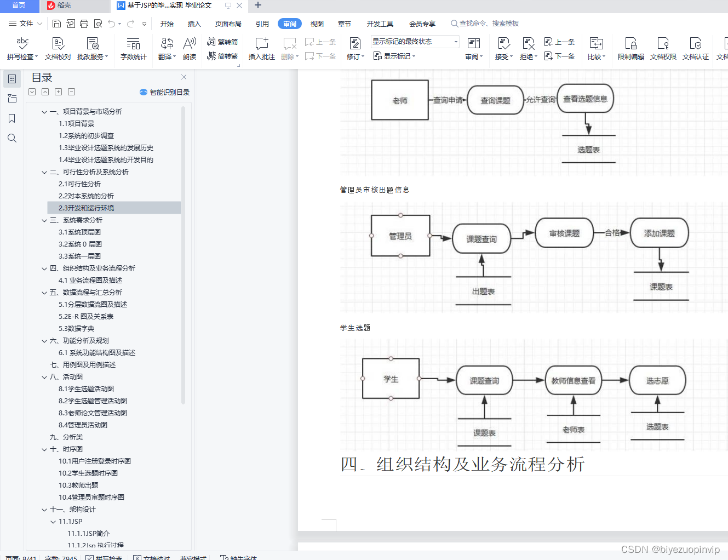Insert a comment (插入批注)

[262, 48]
